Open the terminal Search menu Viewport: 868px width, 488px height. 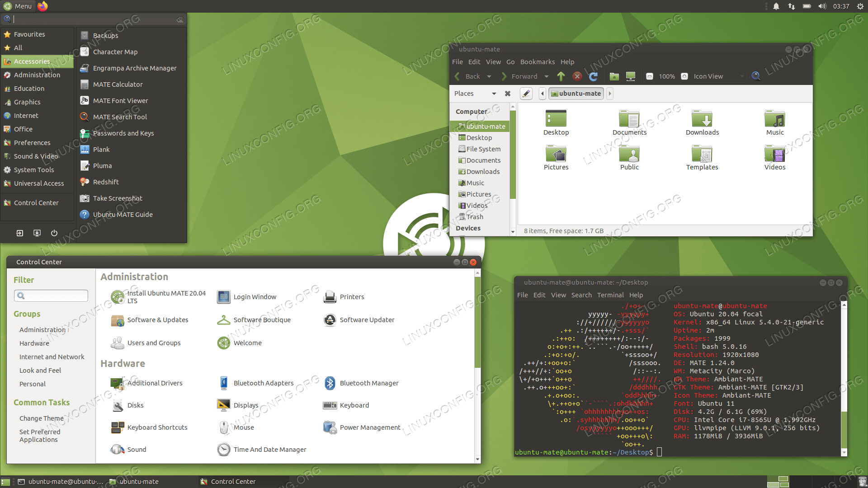click(581, 295)
